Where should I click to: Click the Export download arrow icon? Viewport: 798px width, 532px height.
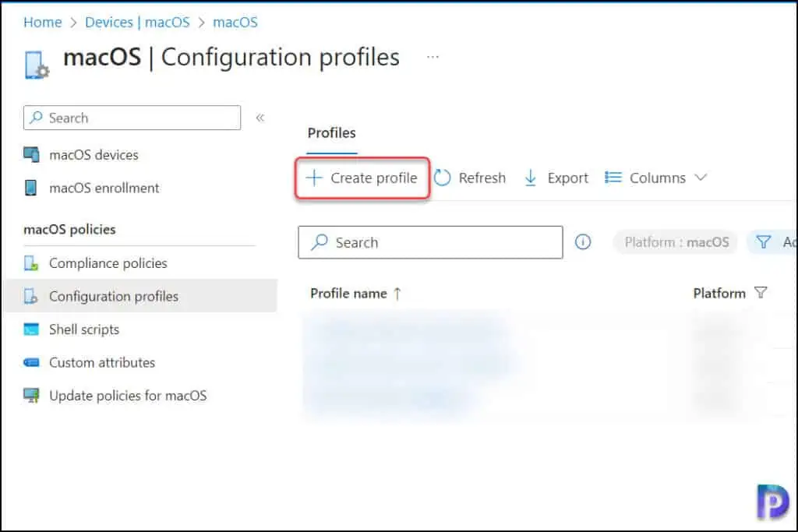click(530, 178)
